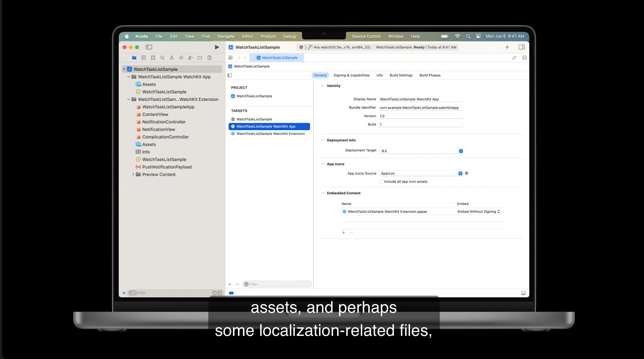Collapse the WatchTaskListSample WatchKit App group
This screenshot has width=644, height=359.
(128, 77)
